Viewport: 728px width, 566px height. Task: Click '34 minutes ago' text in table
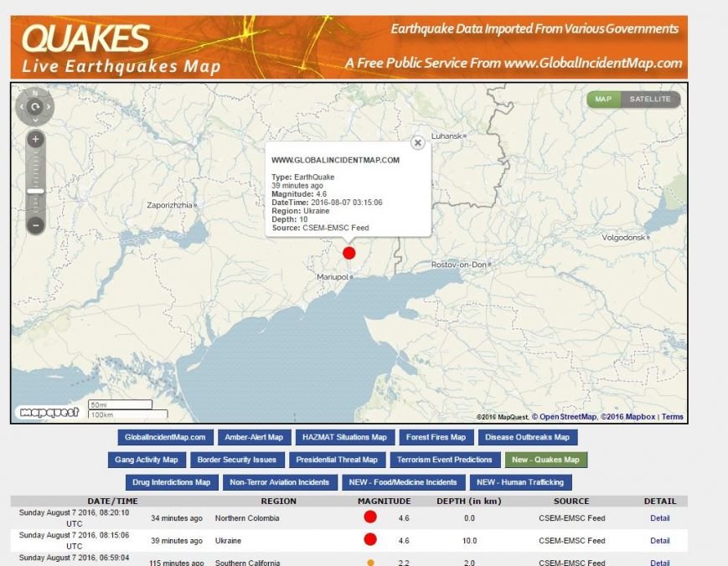(177, 518)
